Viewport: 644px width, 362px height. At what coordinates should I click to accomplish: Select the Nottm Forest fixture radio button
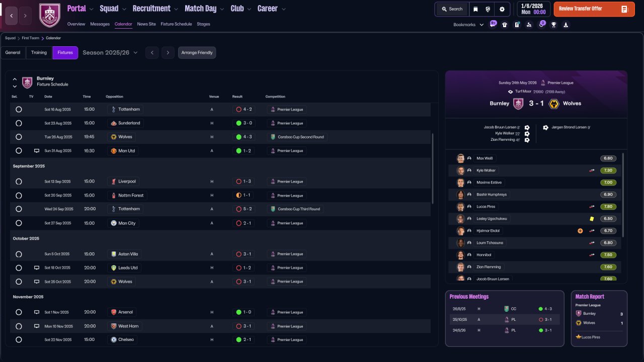click(x=19, y=196)
